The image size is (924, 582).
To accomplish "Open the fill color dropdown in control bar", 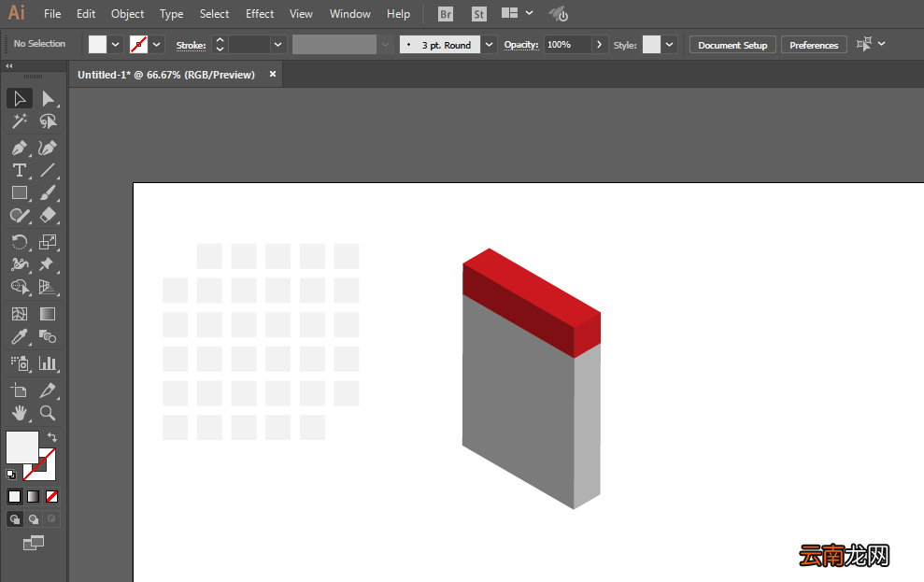I will tap(116, 45).
